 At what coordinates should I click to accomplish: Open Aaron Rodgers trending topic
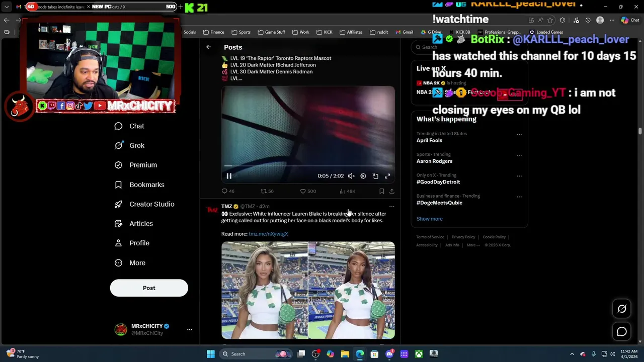click(434, 161)
